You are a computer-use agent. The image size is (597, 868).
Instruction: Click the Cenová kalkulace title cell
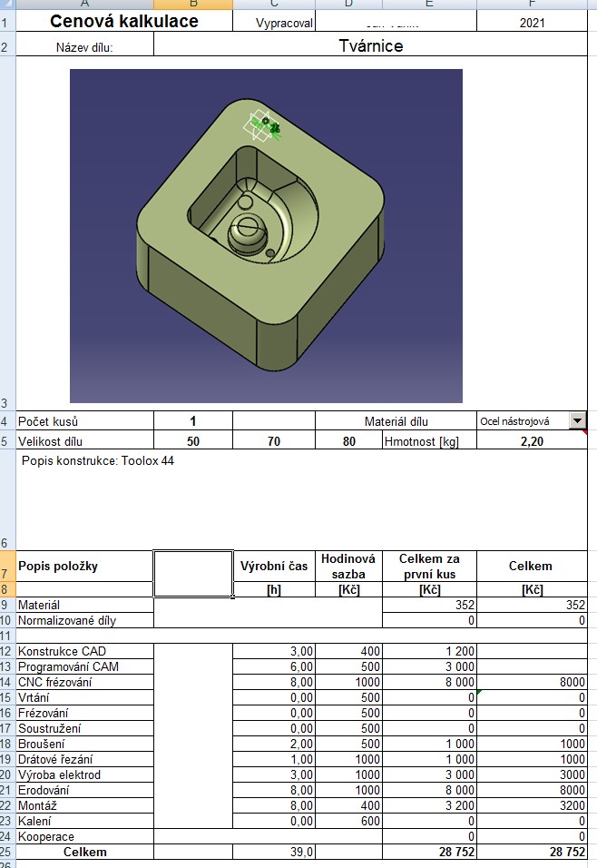(x=123, y=21)
